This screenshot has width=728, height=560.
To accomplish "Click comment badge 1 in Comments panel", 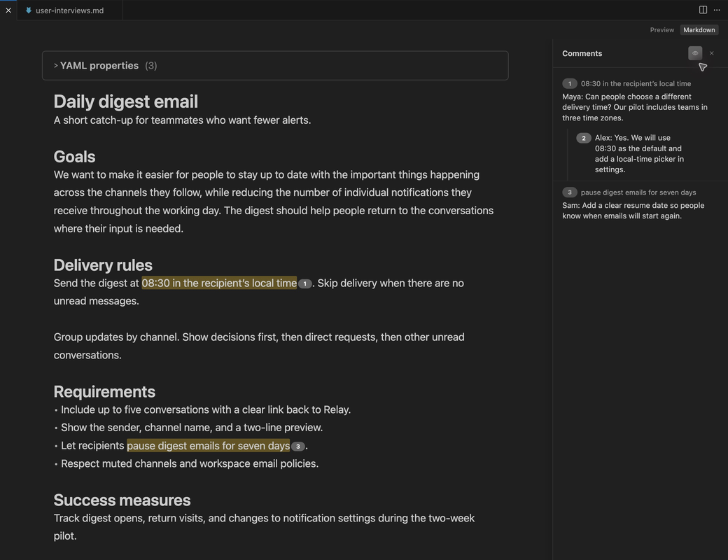I will click(570, 83).
